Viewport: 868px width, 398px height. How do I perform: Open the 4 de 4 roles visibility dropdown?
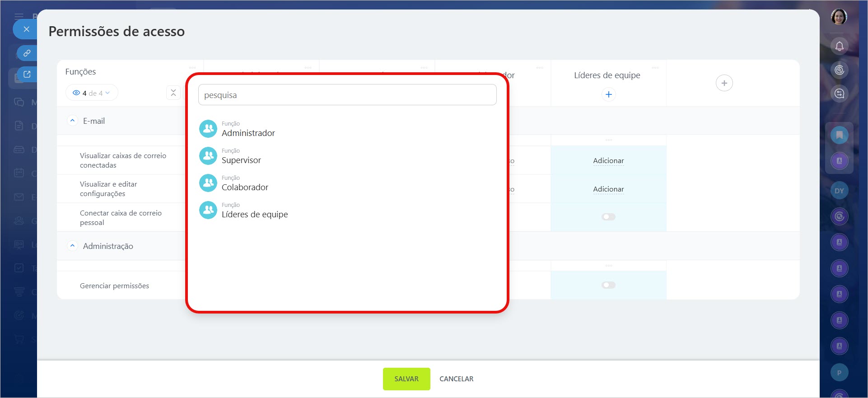click(x=92, y=93)
